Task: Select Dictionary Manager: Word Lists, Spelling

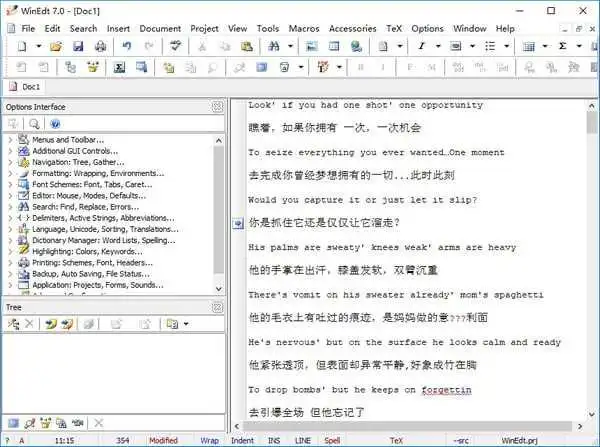Action: pos(104,240)
